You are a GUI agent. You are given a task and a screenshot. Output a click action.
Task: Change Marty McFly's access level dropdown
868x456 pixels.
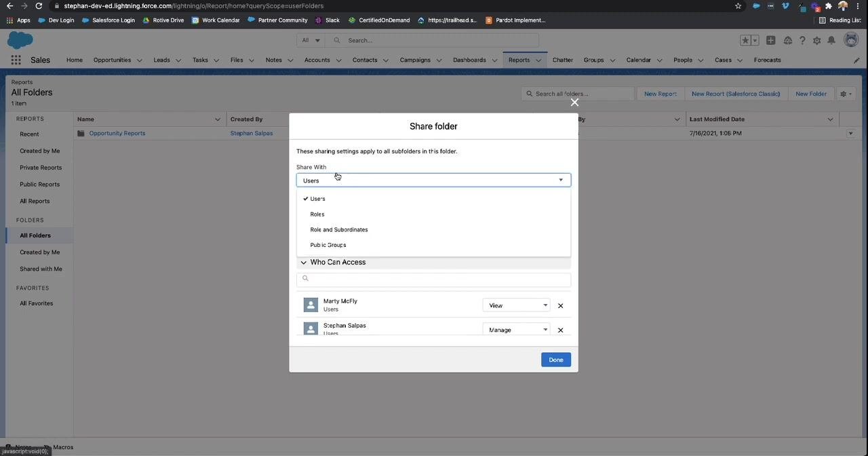tap(516, 305)
